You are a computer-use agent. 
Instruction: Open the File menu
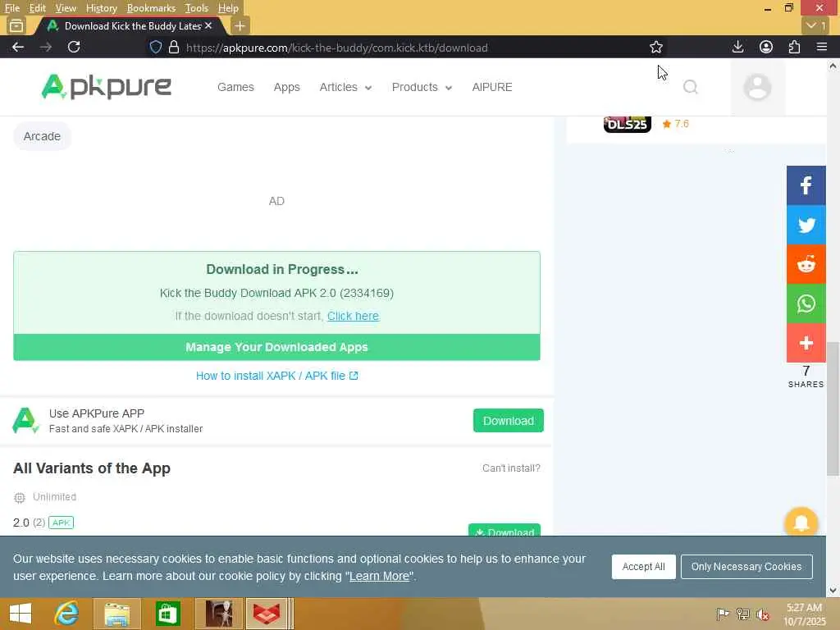11,8
